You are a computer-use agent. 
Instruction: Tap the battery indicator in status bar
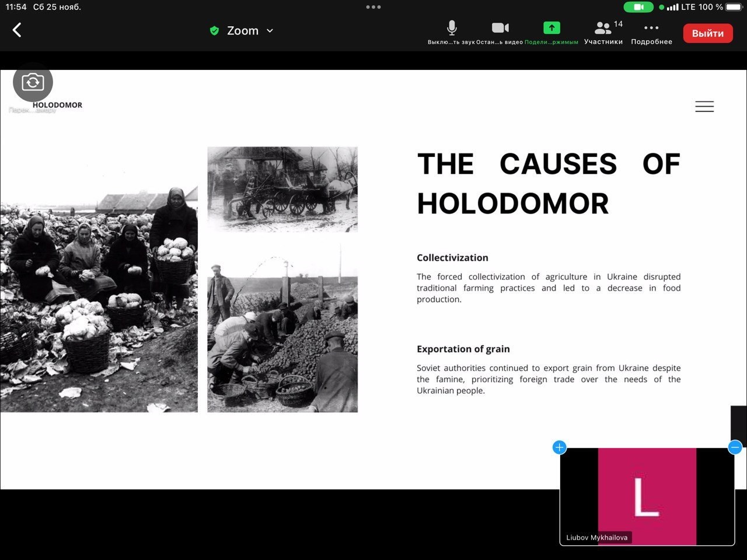tap(734, 7)
